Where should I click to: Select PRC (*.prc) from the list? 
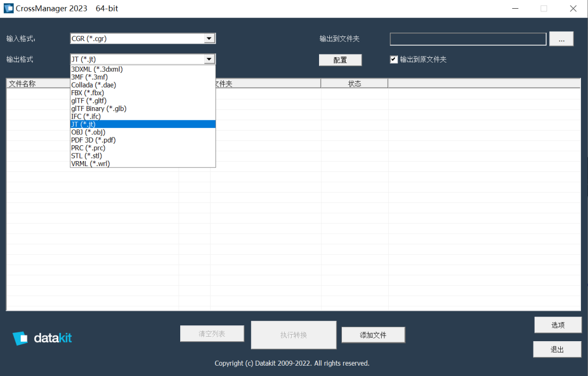point(143,148)
